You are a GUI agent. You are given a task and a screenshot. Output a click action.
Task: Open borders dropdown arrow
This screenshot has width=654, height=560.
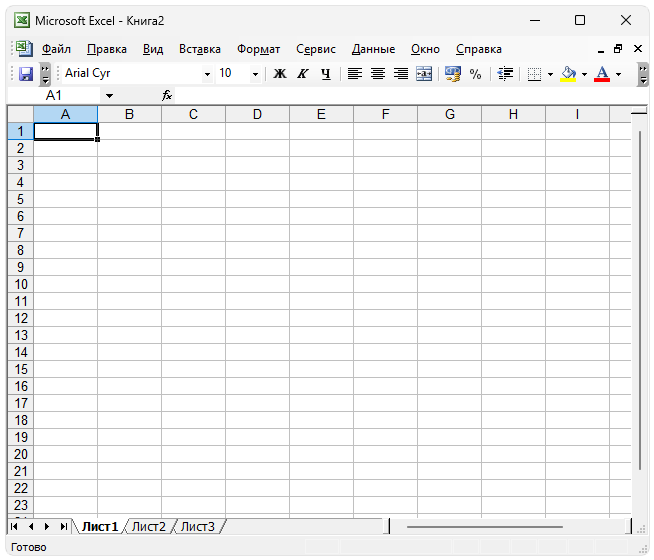pos(551,74)
